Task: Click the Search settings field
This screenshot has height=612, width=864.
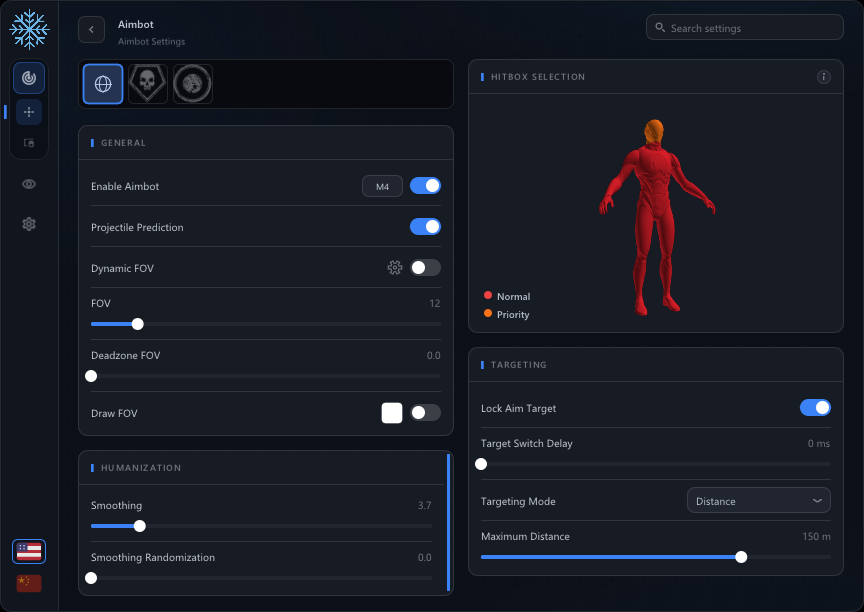Action: [745, 28]
